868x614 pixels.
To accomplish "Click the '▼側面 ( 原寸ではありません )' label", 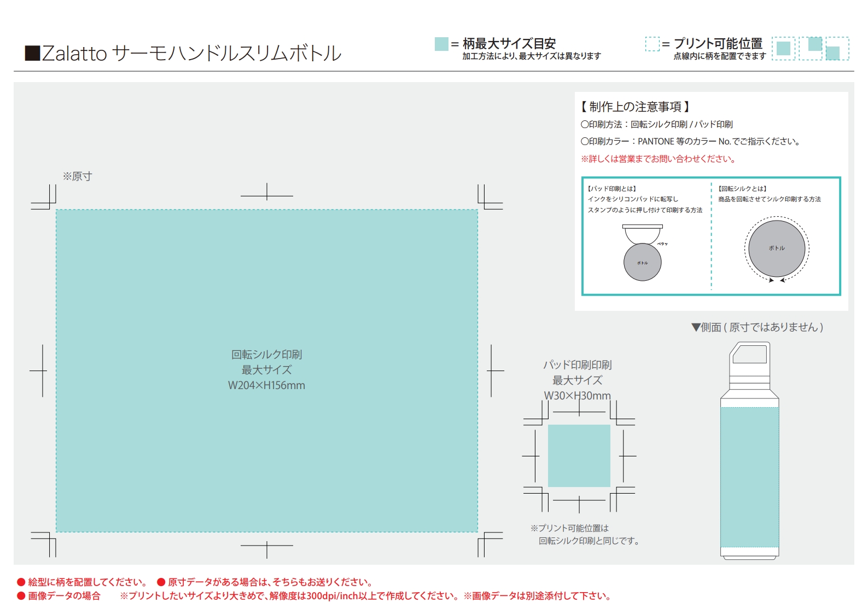I will [758, 327].
